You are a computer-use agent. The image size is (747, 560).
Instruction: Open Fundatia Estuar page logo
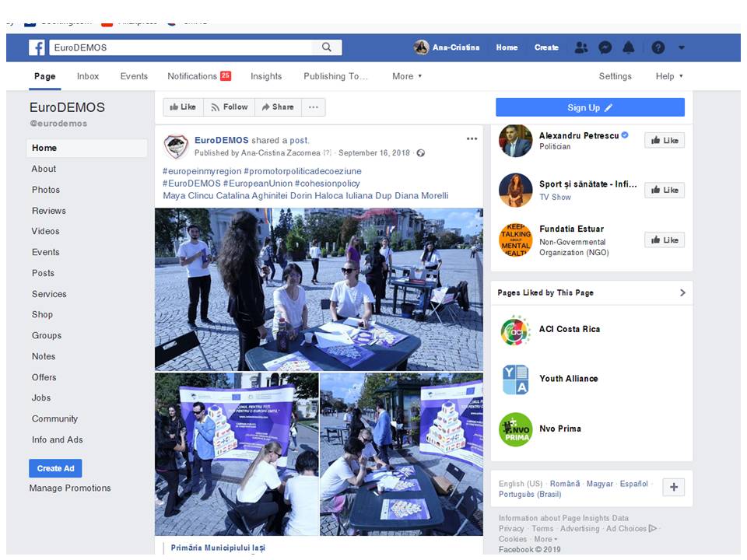pos(515,240)
